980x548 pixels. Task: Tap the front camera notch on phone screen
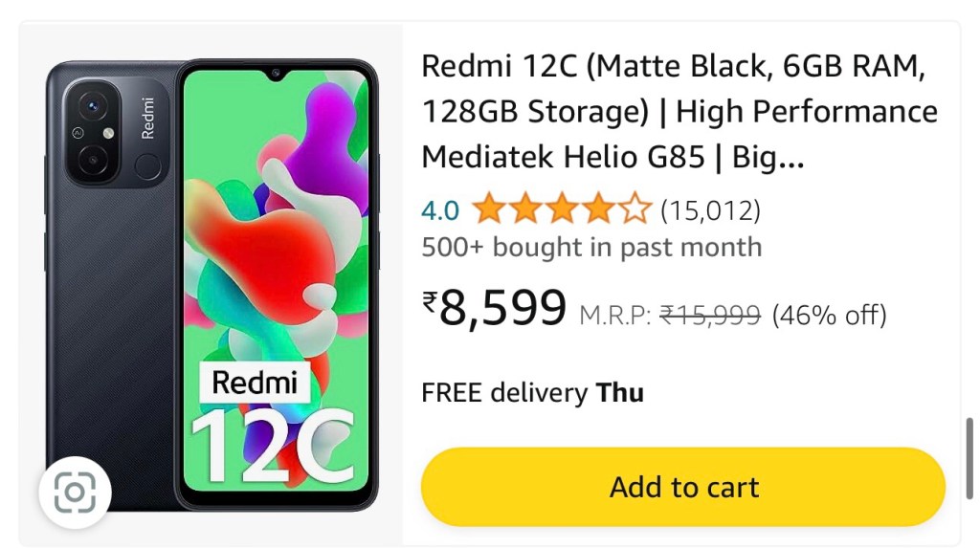pos(276,76)
